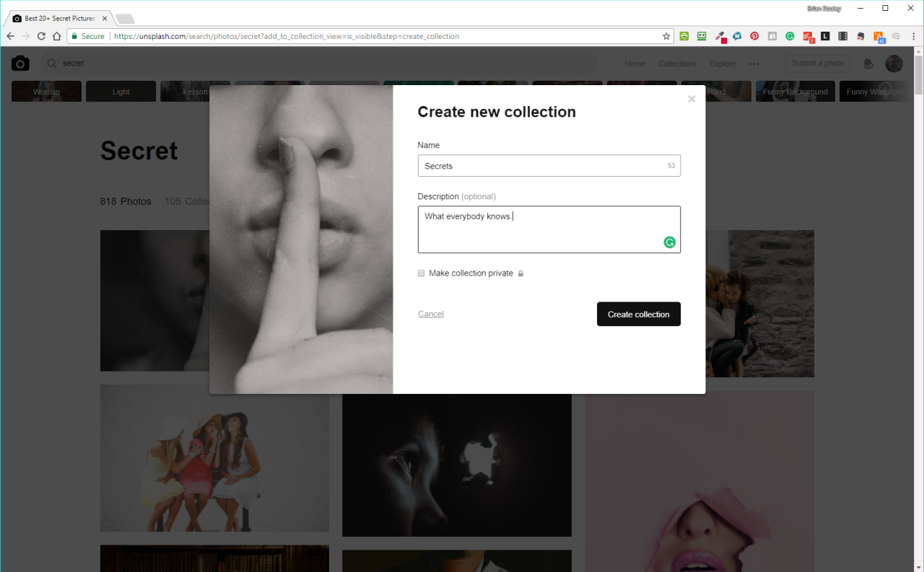
Task: Click the Unsplash search field containing 'secret'
Action: tap(318, 63)
